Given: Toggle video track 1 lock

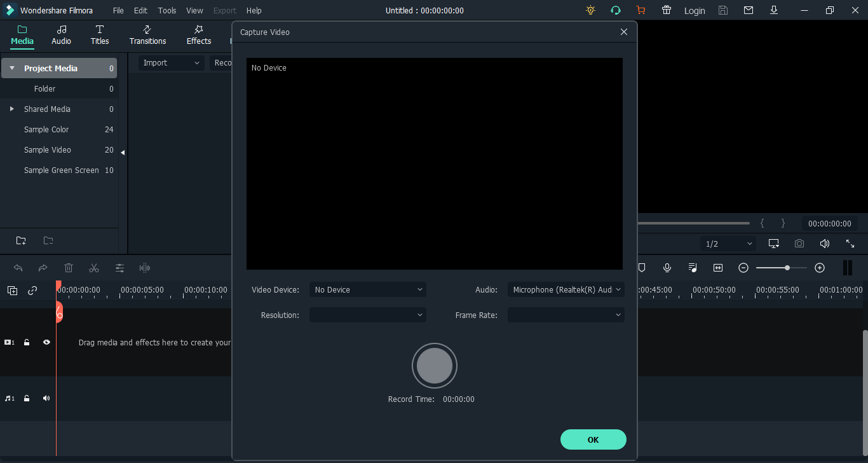Looking at the screenshot, I should 27,342.
